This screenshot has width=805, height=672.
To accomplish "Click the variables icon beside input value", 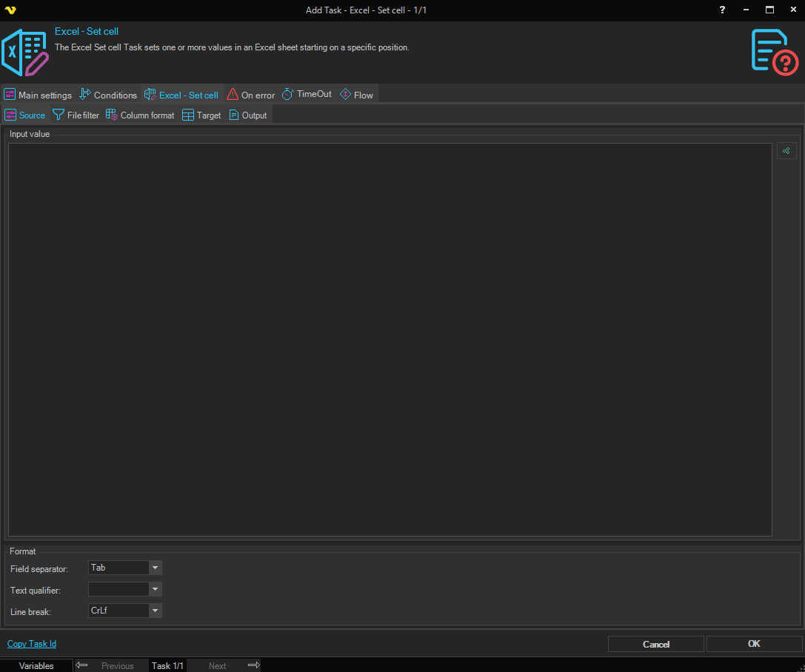I will [786, 151].
